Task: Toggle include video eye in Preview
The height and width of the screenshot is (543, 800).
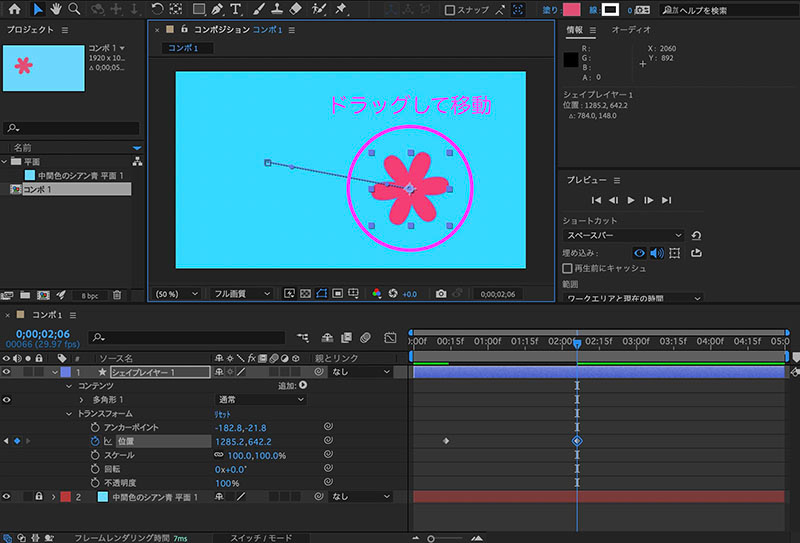Action: (639, 253)
